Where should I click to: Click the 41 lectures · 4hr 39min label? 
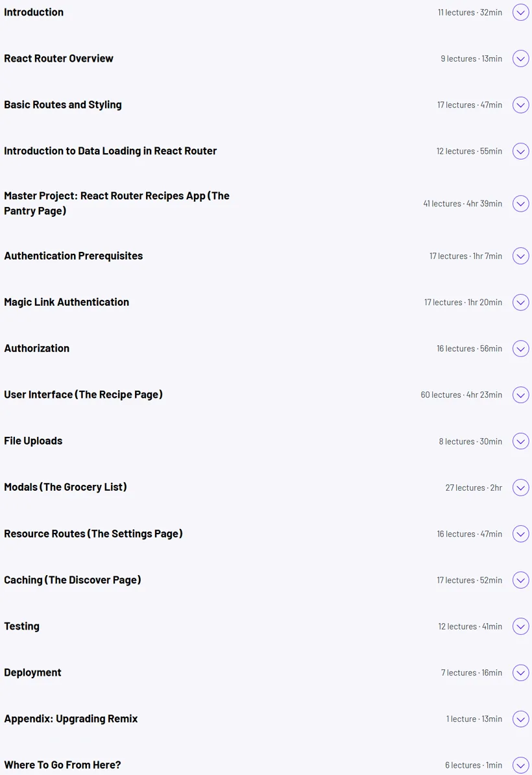(463, 204)
